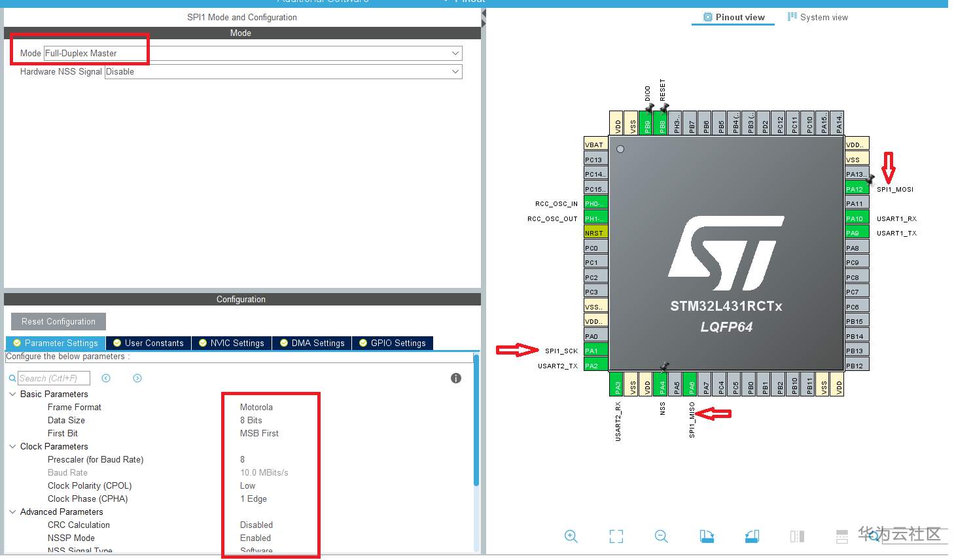Focus the parameter search field
This screenshot has height=560, width=954.
[54, 378]
